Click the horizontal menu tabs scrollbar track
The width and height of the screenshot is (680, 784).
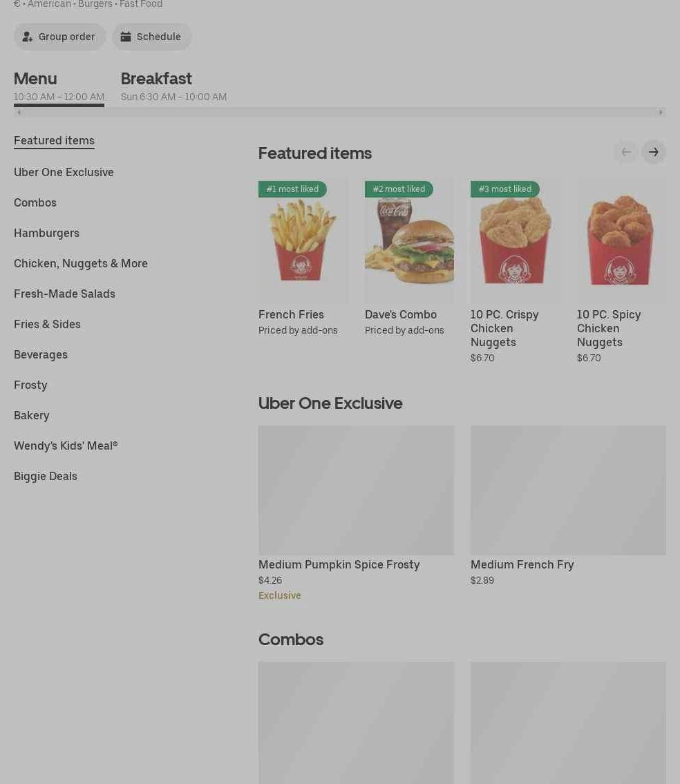[340, 113]
